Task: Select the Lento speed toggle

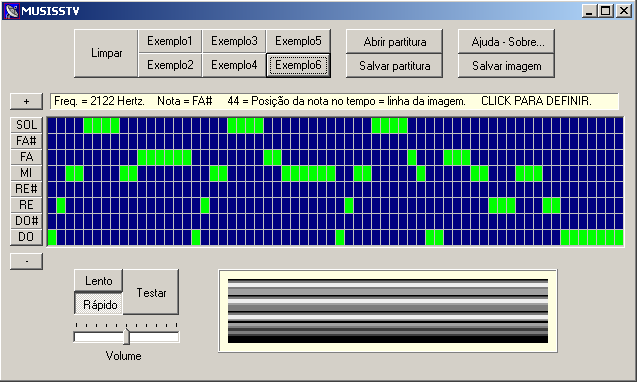Action: 99,281
